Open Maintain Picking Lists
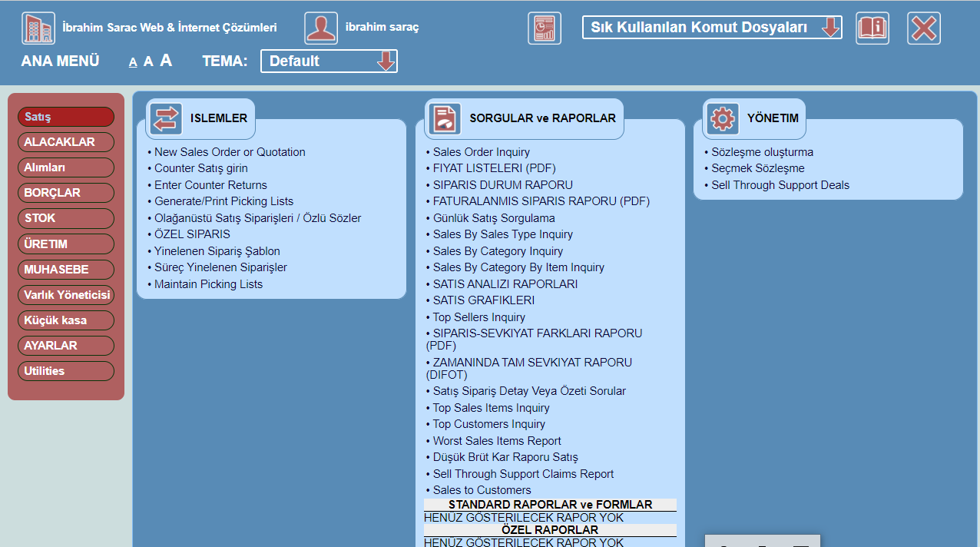 pyautogui.click(x=208, y=284)
